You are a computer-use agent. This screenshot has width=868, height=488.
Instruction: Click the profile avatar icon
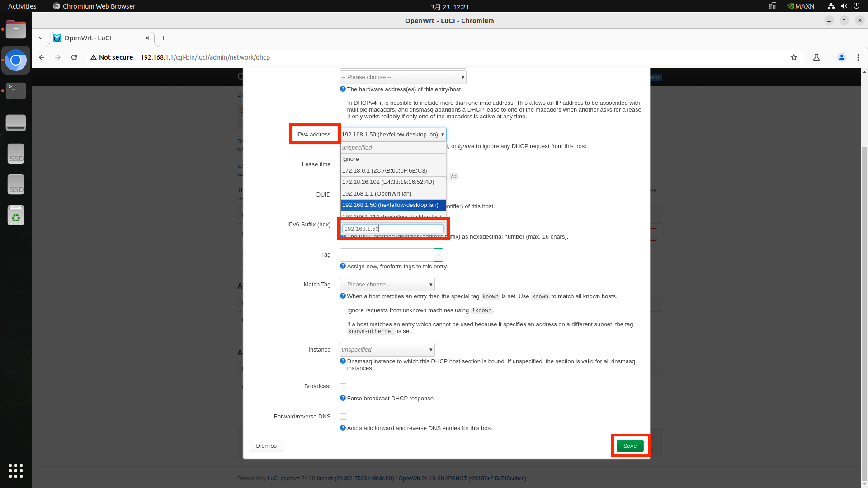[x=841, y=57]
